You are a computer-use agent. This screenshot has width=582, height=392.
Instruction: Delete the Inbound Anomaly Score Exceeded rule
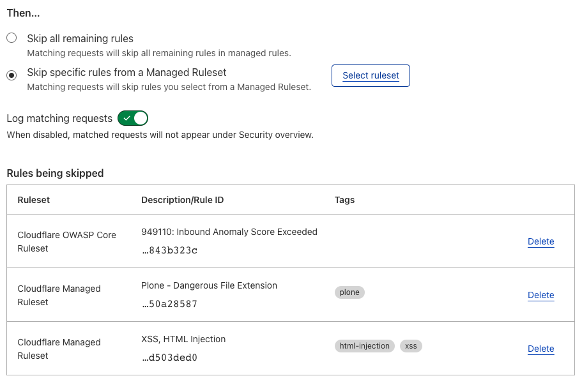pyautogui.click(x=540, y=241)
